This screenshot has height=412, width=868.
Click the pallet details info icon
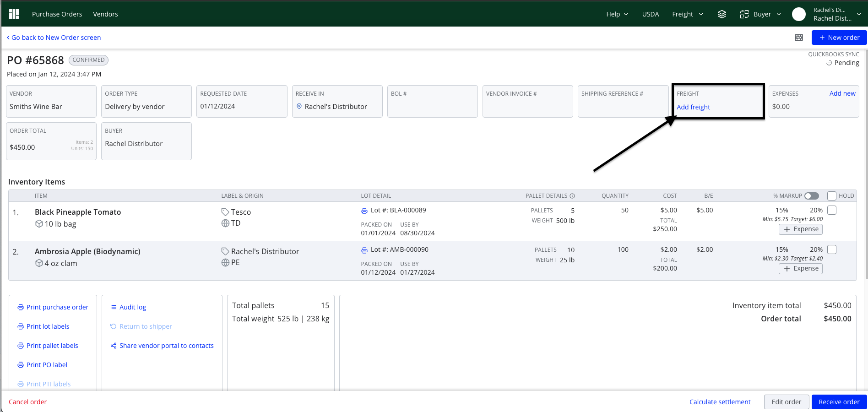point(572,195)
